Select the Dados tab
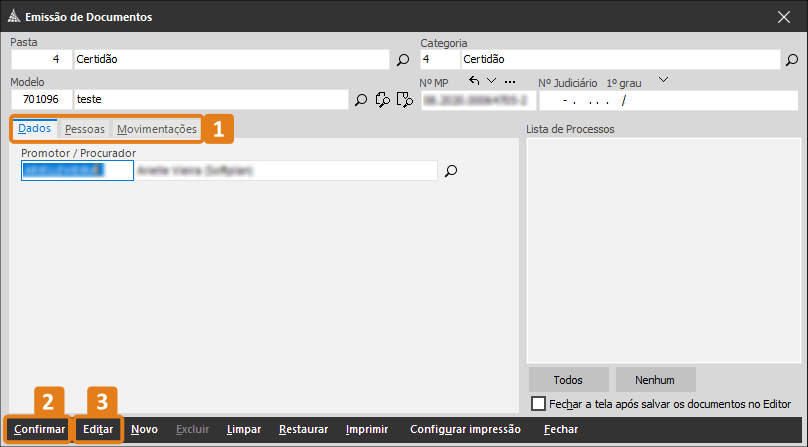808x447 pixels. (35, 128)
